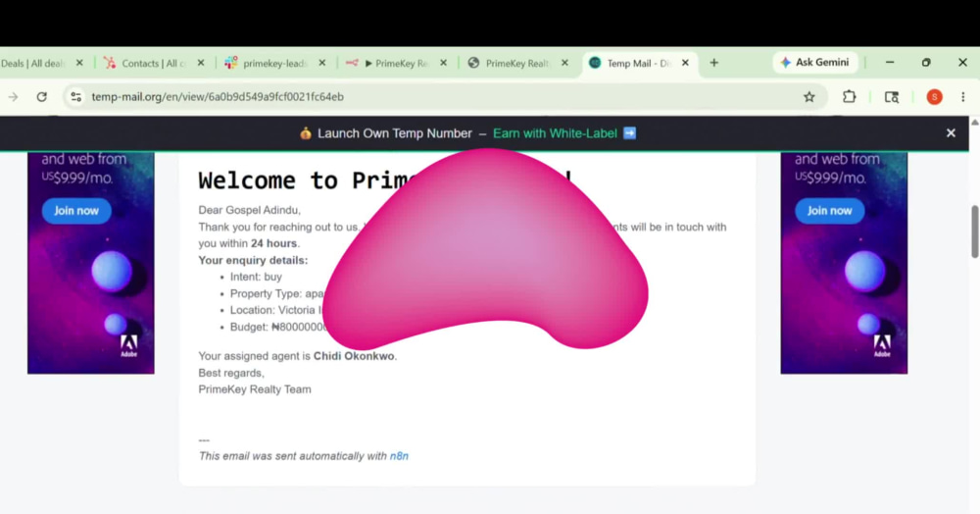Open the site information icon in address bar
The image size is (980, 514).
tap(75, 97)
